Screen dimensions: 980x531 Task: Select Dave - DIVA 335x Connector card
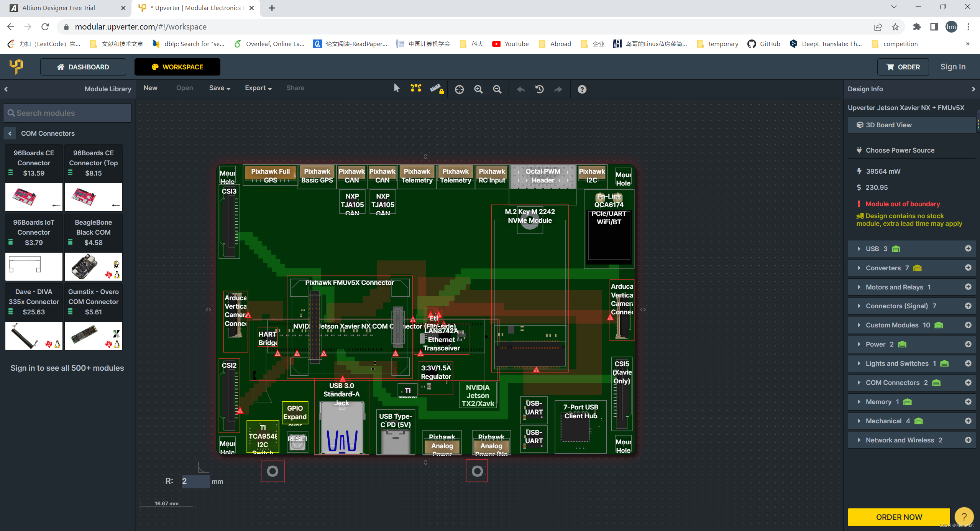pyautogui.click(x=34, y=317)
